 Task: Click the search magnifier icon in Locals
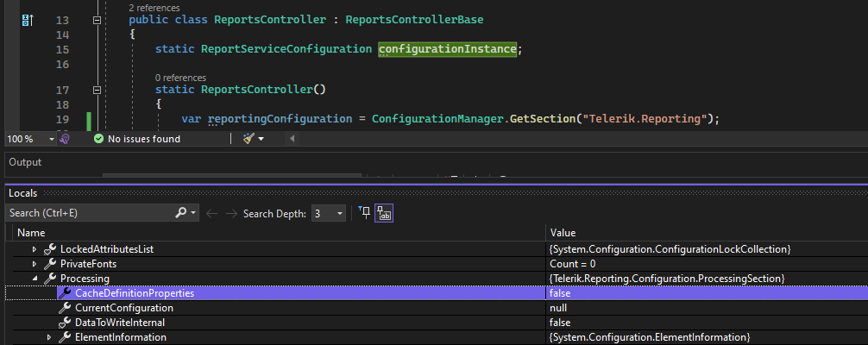(182, 212)
